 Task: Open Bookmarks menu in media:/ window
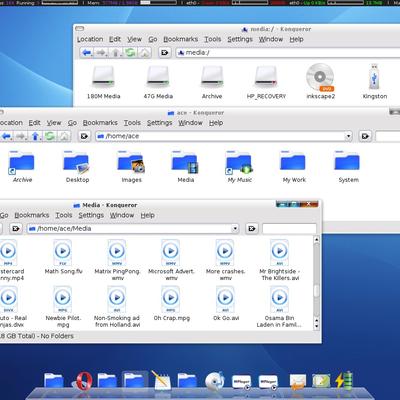tap(180, 39)
